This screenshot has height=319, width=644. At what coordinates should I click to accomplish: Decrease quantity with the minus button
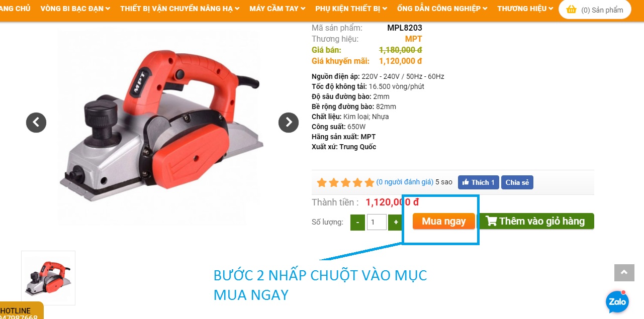tap(357, 222)
